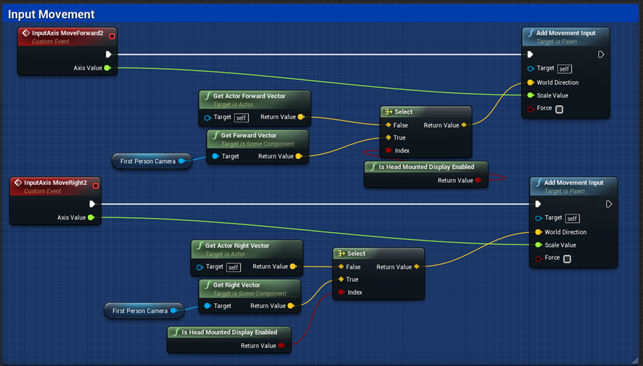
Task: Click True pin on the upper Select node
Action: pyautogui.click(x=388, y=138)
